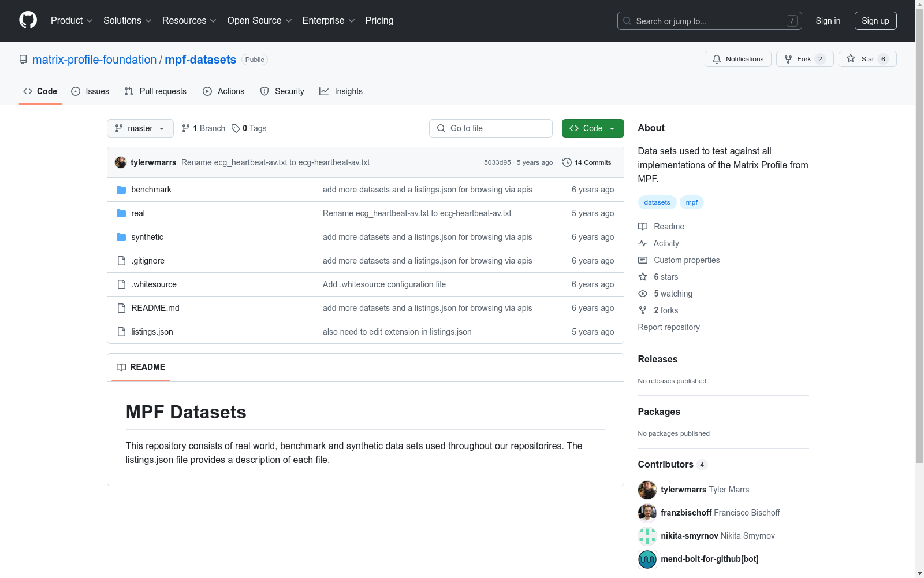924x578 pixels.
Task: Open the green Code dropdown
Action: [593, 128]
